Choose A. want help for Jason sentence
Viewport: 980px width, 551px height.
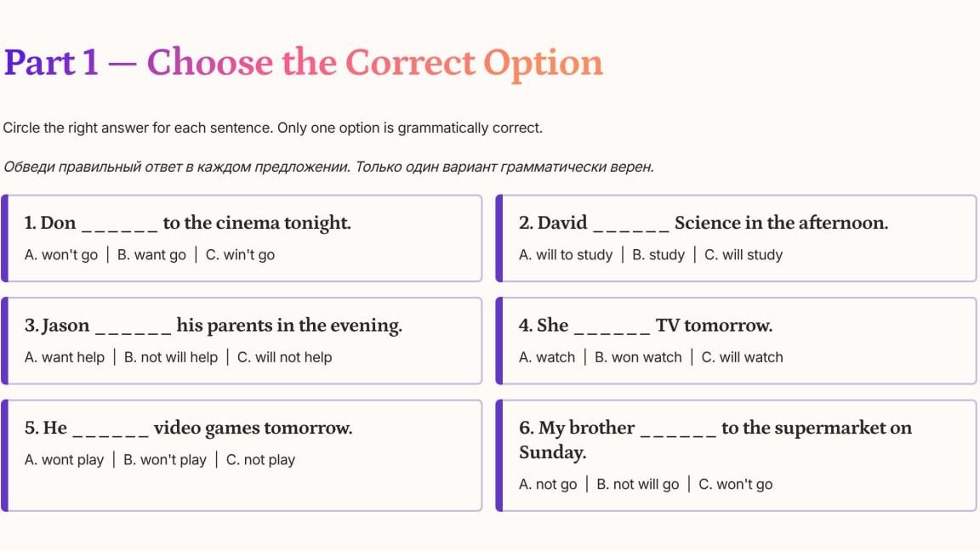pyautogui.click(x=65, y=357)
